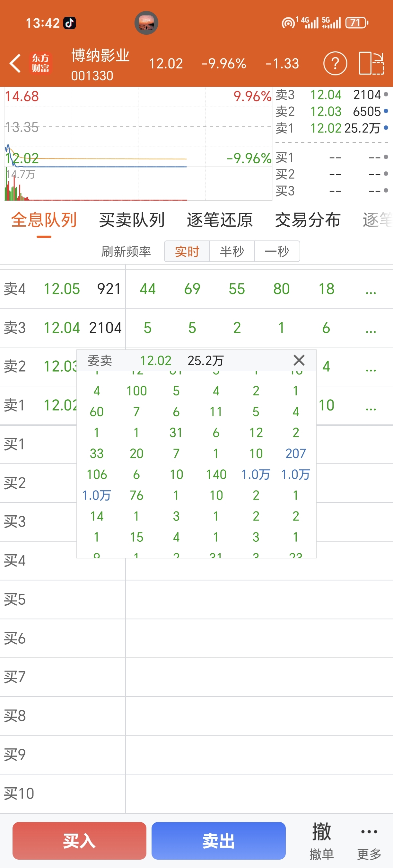Tap the 买7 row label
This screenshot has height=868, width=393.
click(14, 677)
